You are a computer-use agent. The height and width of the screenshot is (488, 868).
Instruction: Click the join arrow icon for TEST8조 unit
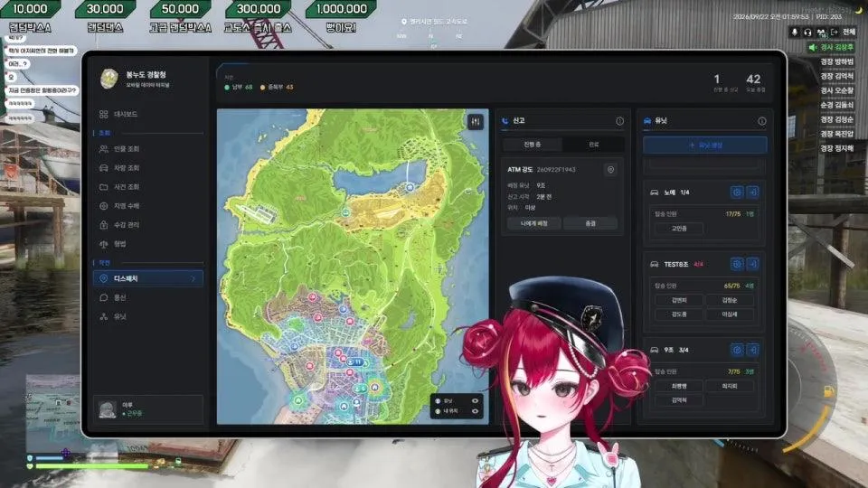753,264
